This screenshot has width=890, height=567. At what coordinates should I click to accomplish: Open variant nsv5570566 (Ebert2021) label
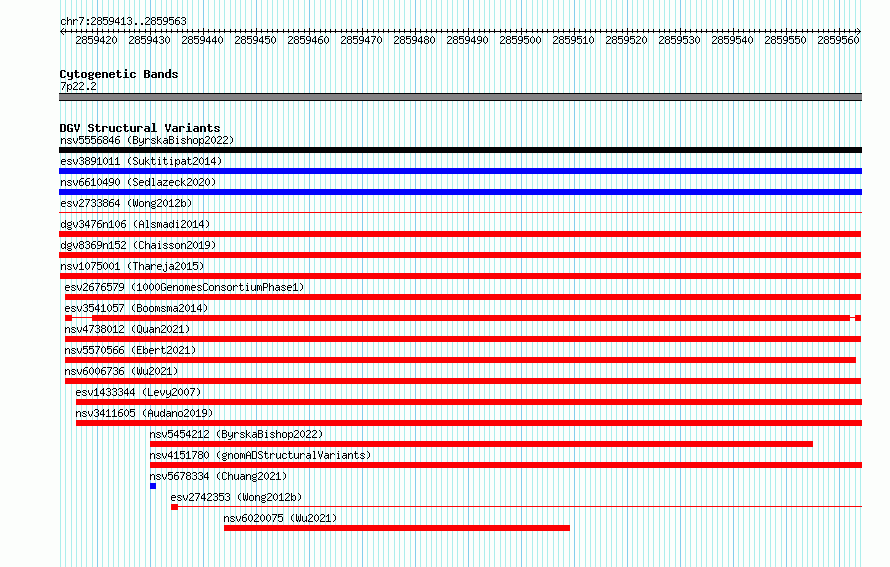130,350
